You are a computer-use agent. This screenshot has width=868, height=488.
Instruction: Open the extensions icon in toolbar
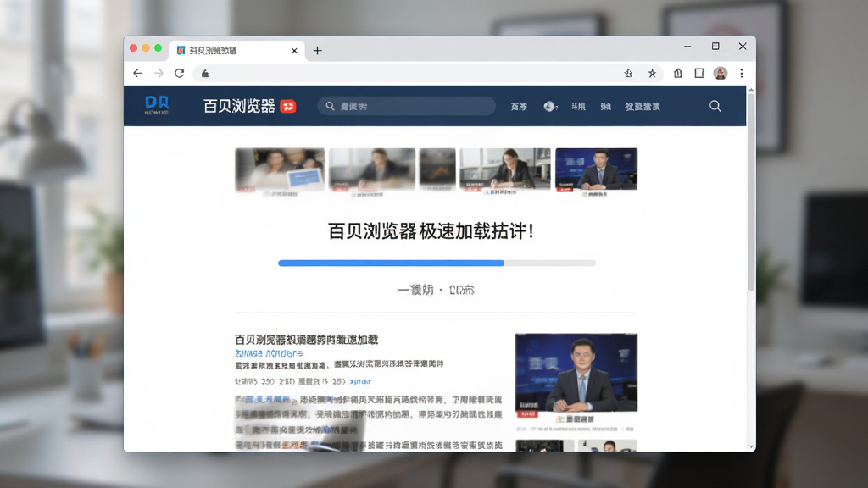tap(678, 73)
